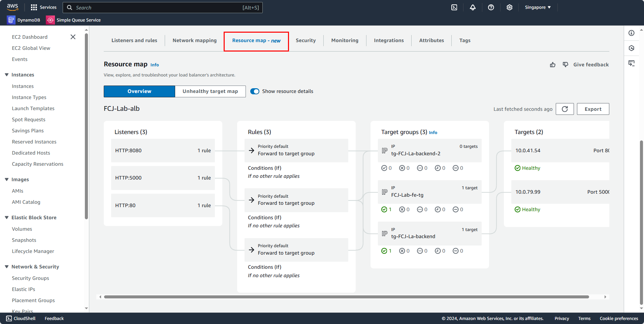The image size is (644, 324).
Task: Switch to the Integrations tab
Action: 389,40
